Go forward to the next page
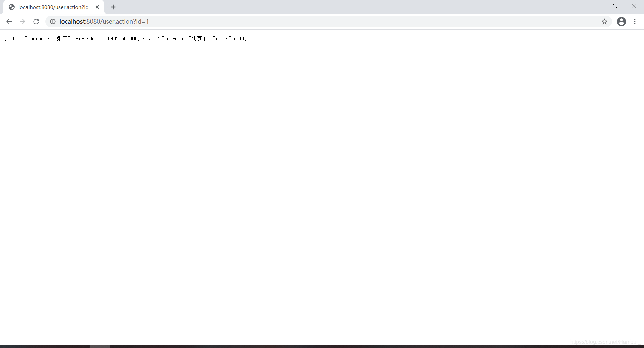The width and height of the screenshot is (644, 348). click(x=22, y=22)
